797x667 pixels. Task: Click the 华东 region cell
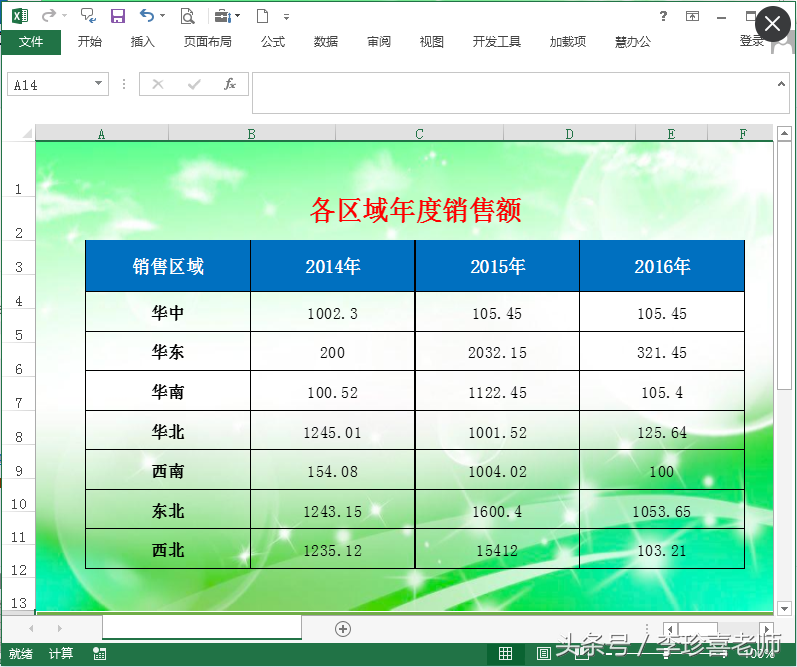point(168,352)
